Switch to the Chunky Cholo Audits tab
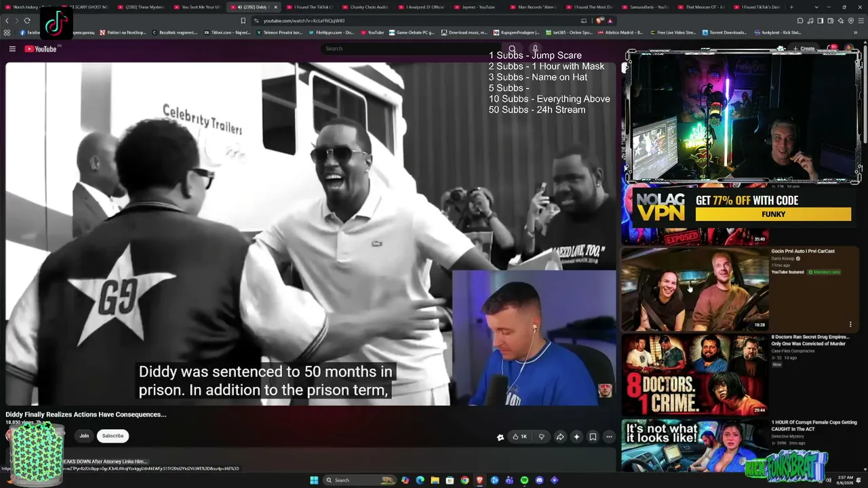Viewport: 868px width, 488px height. pyautogui.click(x=366, y=7)
